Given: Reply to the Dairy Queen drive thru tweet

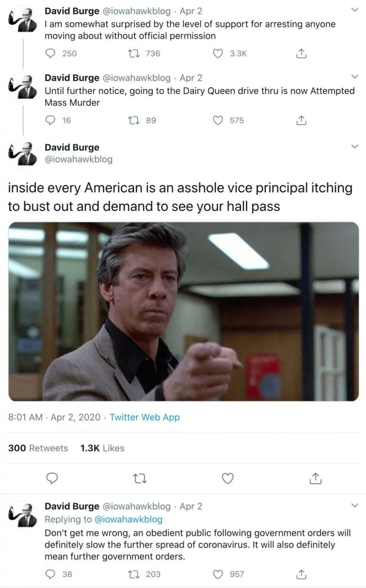Looking at the screenshot, I should (50, 121).
